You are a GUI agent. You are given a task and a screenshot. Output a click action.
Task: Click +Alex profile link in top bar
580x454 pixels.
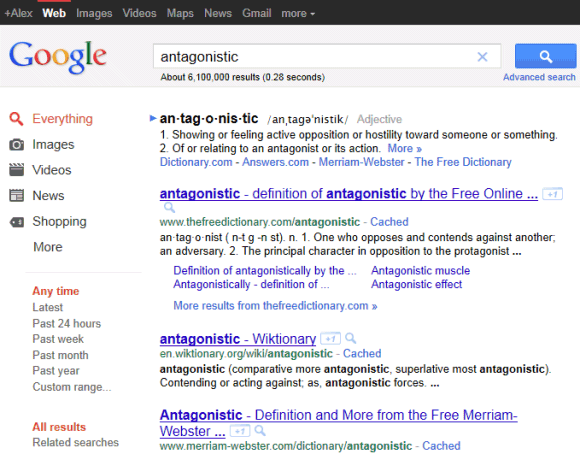tap(18, 13)
